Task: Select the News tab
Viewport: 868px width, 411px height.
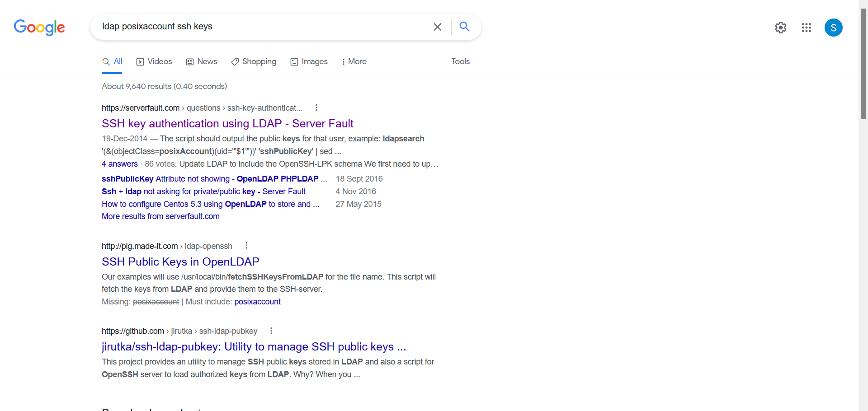Action: pyautogui.click(x=202, y=61)
